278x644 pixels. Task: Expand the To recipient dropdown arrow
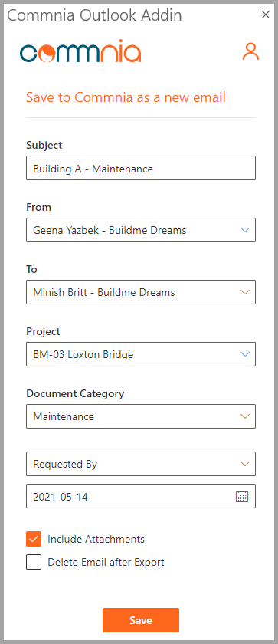click(x=245, y=292)
